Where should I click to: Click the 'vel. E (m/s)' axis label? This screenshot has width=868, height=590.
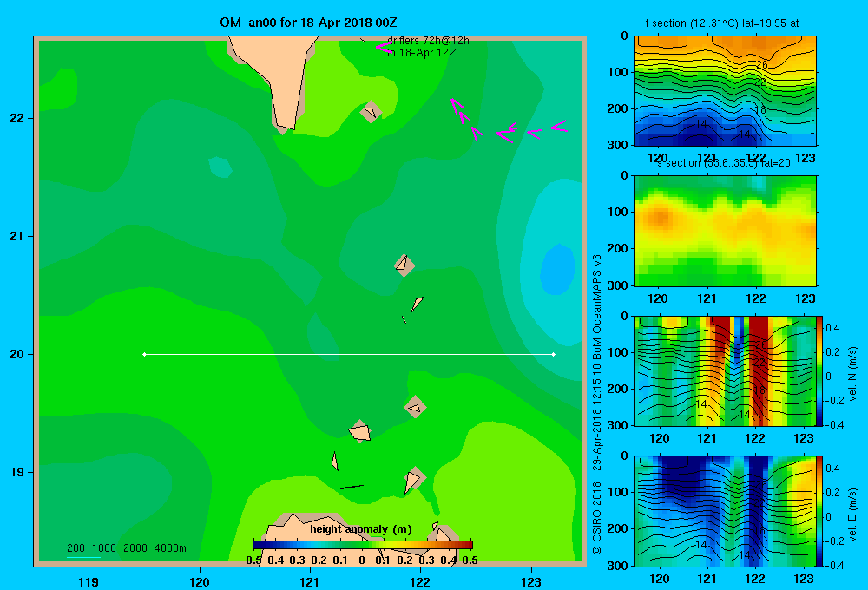(852, 515)
